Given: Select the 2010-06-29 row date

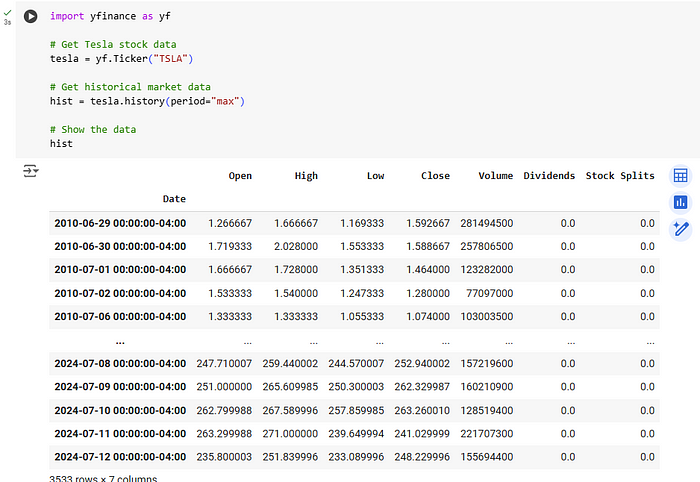Looking at the screenshot, I should tap(120, 223).
